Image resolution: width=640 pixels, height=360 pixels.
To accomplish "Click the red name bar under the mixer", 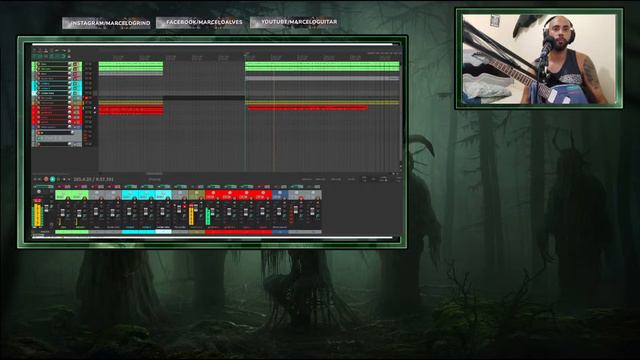I will pos(238,232).
